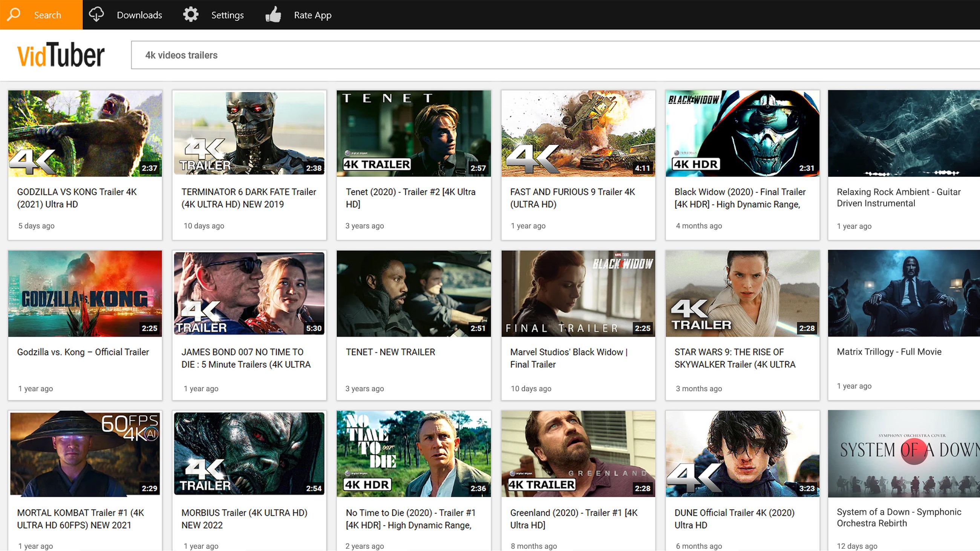Image resolution: width=980 pixels, height=551 pixels.
Task: Select the Rate App menu item
Action: (313, 15)
